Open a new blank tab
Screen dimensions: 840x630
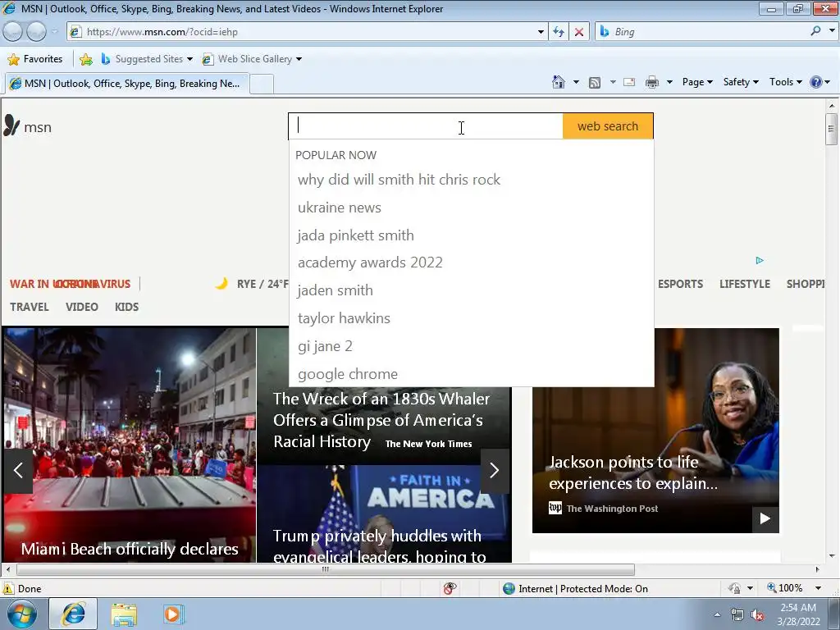click(x=262, y=84)
